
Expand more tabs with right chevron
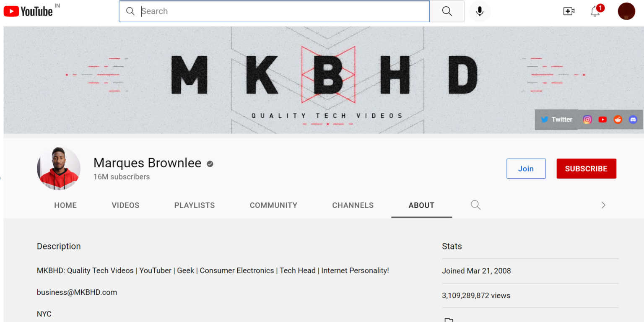pyautogui.click(x=603, y=205)
